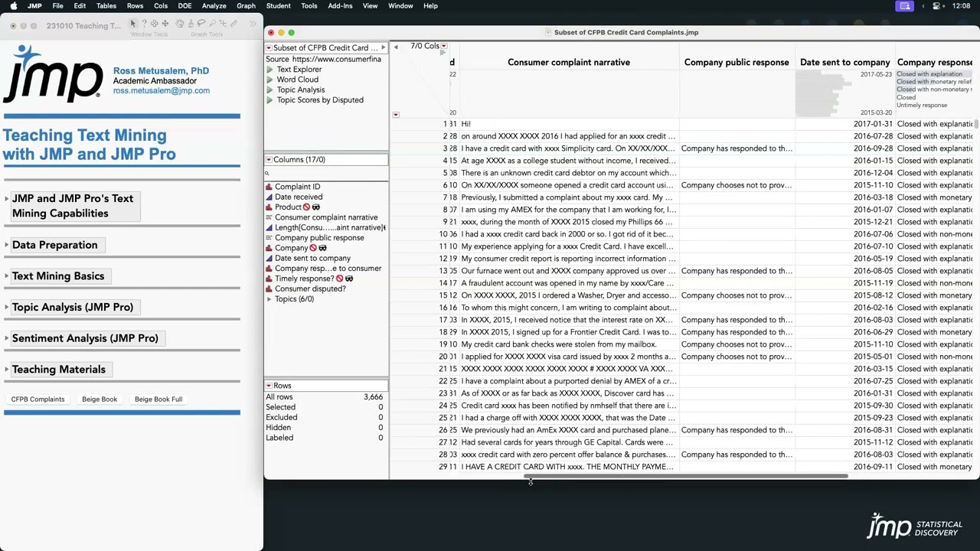The width and height of the screenshot is (980, 551).
Task: Expand the Data Preparation section
Action: pos(7,246)
